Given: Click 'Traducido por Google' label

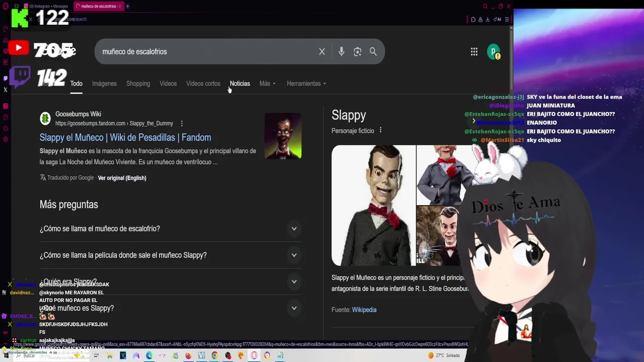Looking at the screenshot, I should (70, 178).
